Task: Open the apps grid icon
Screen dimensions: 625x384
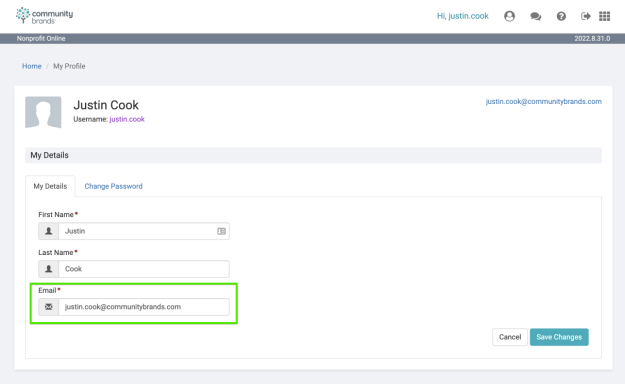Action: 605,16
